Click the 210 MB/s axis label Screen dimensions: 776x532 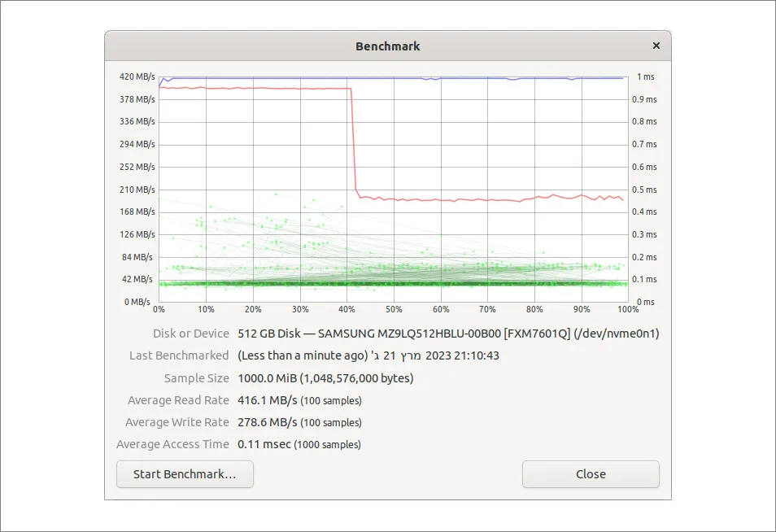tap(137, 190)
